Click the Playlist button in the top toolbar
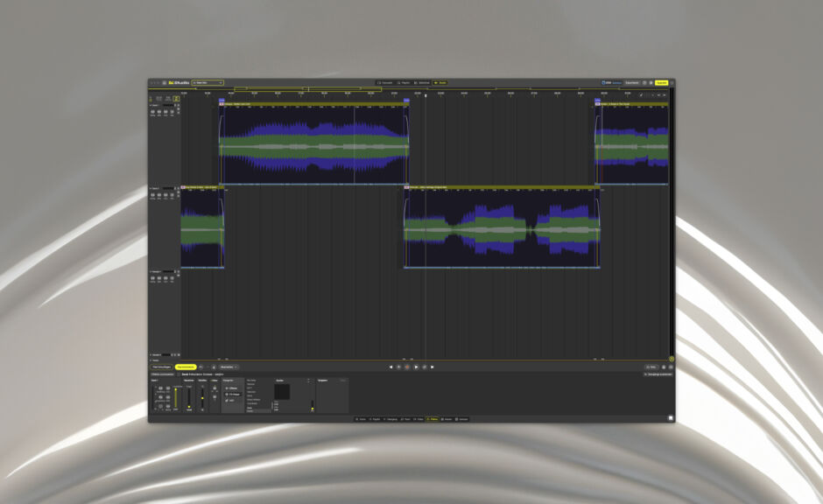The width and height of the screenshot is (823, 504). coord(404,82)
